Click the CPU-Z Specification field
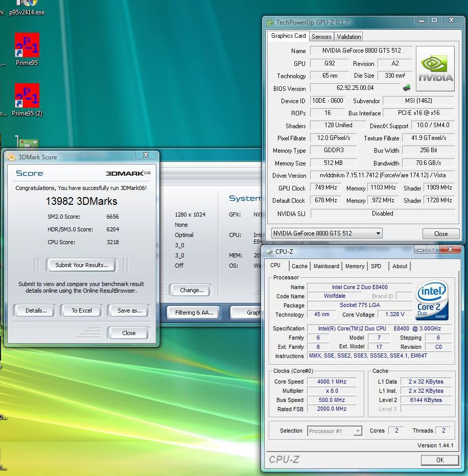468x476 pixels. [x=379, y=328]
